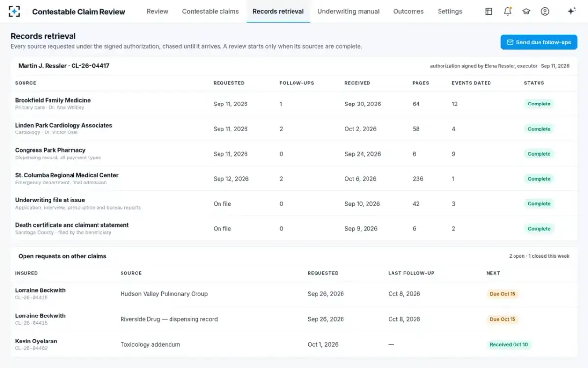Open the Settings tab
Screen dimensions: 588x368
pyautogui.click(x=450, y=11)
